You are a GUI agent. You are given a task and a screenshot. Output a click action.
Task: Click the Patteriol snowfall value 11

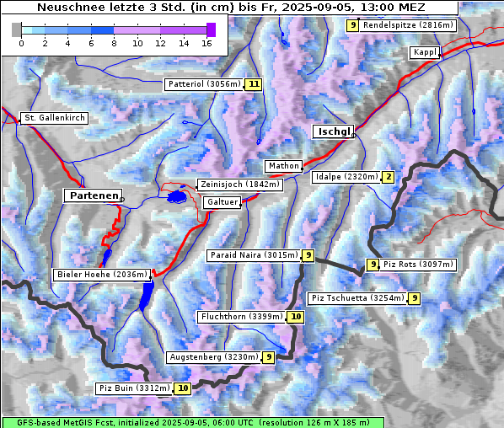pos(254,84)
